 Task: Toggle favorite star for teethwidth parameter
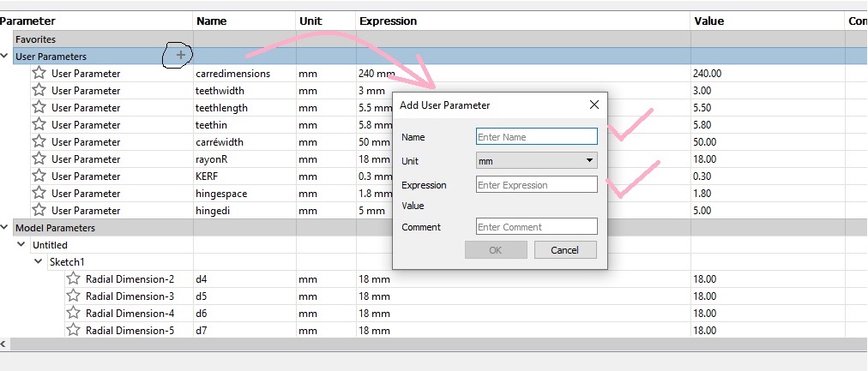click(x=39, y=91)
